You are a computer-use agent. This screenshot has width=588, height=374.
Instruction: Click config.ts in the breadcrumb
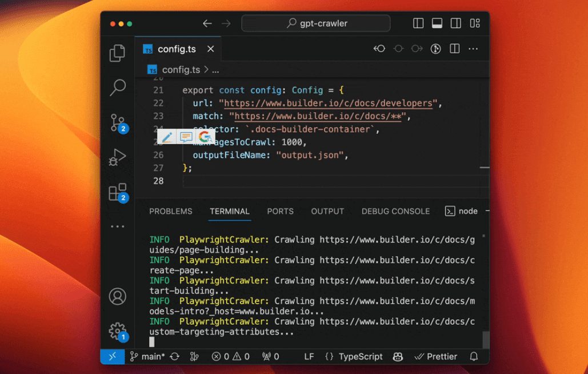(x=181, y=70)
